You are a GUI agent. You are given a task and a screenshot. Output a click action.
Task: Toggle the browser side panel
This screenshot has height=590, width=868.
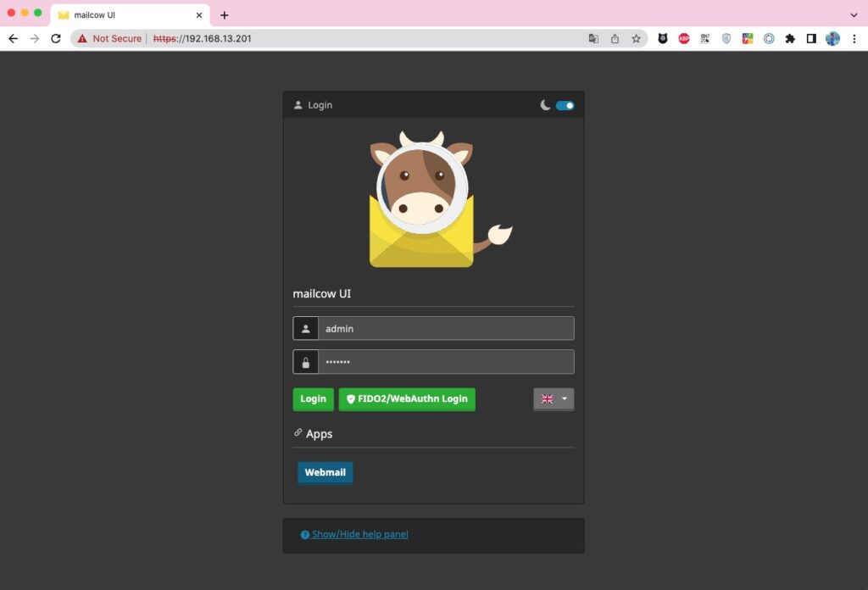[x=811, y=39]
